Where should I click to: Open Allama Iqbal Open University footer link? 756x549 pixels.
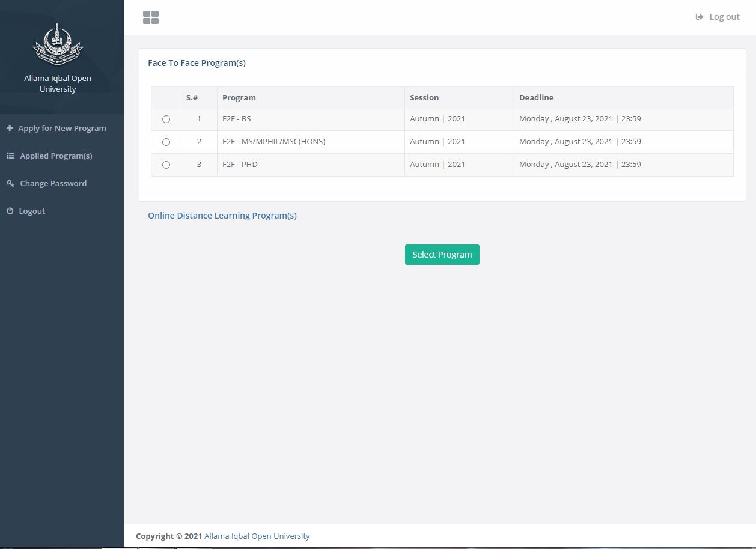257,536
